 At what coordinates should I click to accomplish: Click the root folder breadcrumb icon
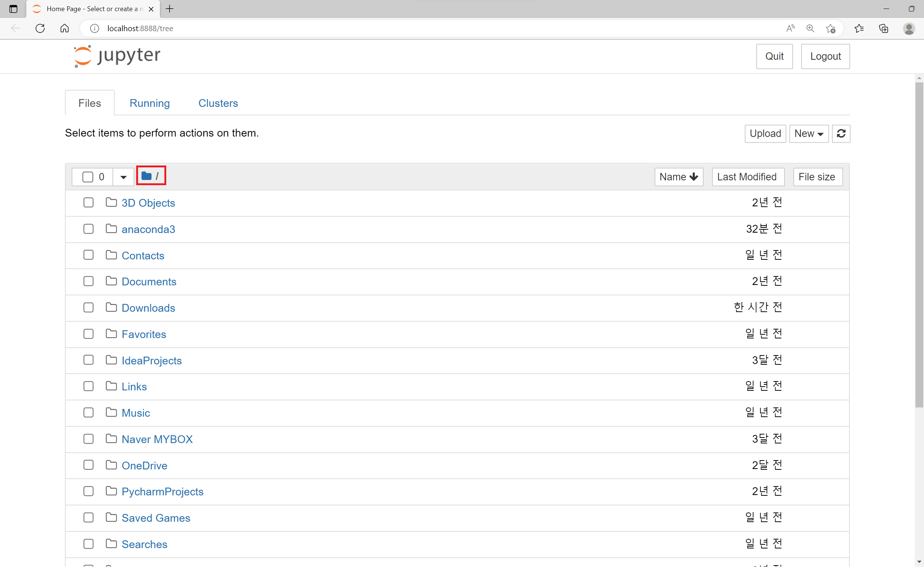click(146, 176)
